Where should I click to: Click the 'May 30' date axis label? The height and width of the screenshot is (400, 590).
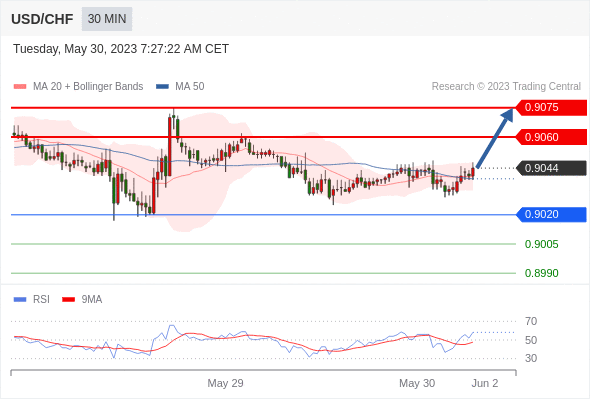coord(417,383)
